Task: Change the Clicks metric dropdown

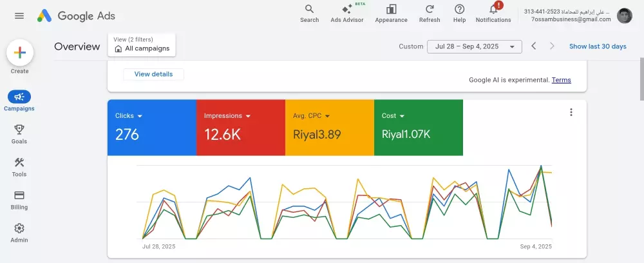Action: 129,116
